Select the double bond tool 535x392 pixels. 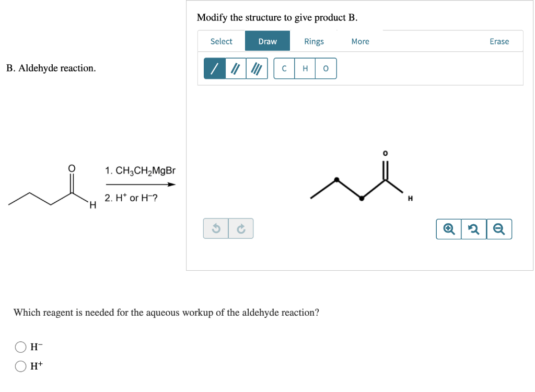pyautogui.click(x=236, y=68)
